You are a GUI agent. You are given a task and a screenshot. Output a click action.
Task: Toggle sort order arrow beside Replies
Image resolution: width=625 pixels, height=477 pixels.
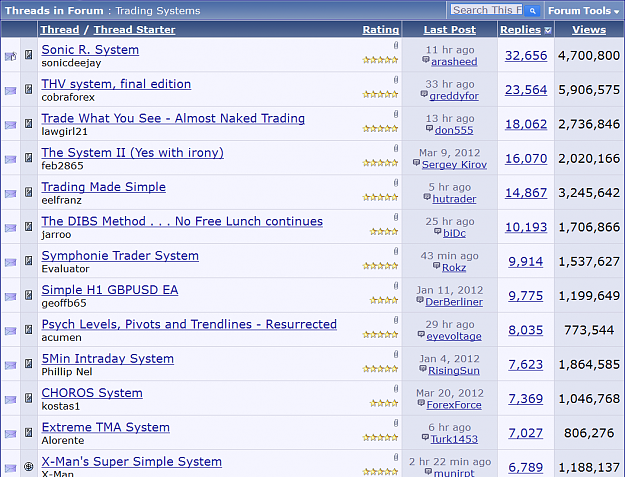pos(548,30)
